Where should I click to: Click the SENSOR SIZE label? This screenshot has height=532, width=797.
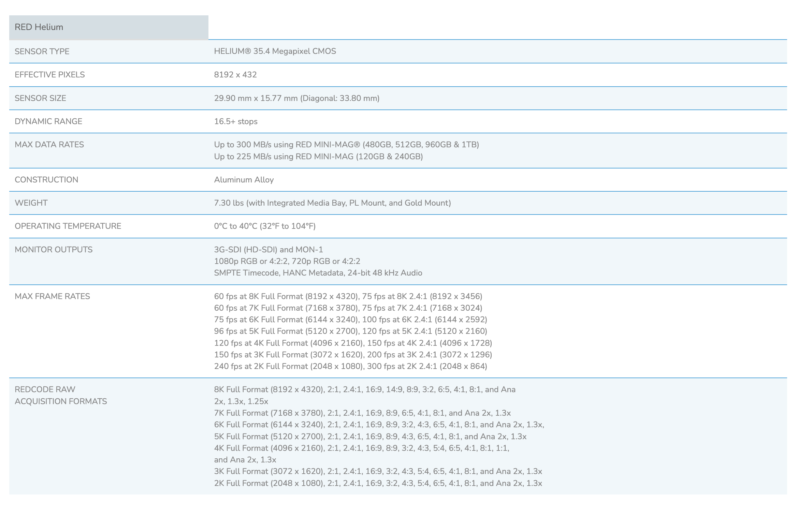coord(40,98)
